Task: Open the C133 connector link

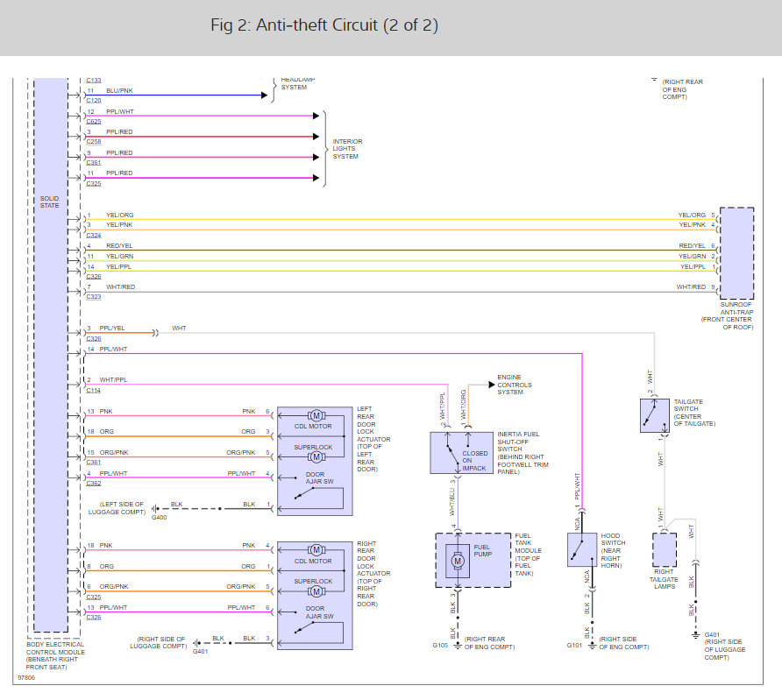Action: [x=94, y=81]
